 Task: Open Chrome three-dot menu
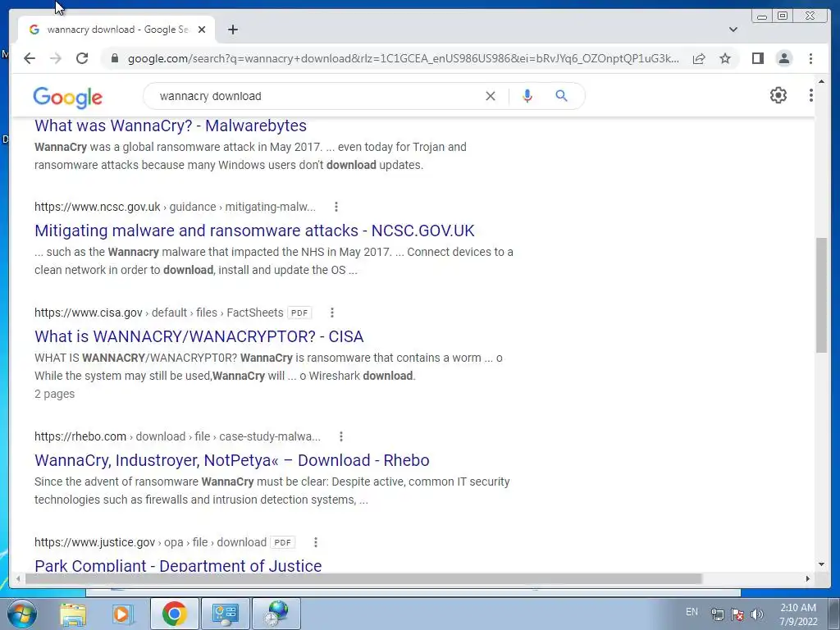[x=810, y=58]
